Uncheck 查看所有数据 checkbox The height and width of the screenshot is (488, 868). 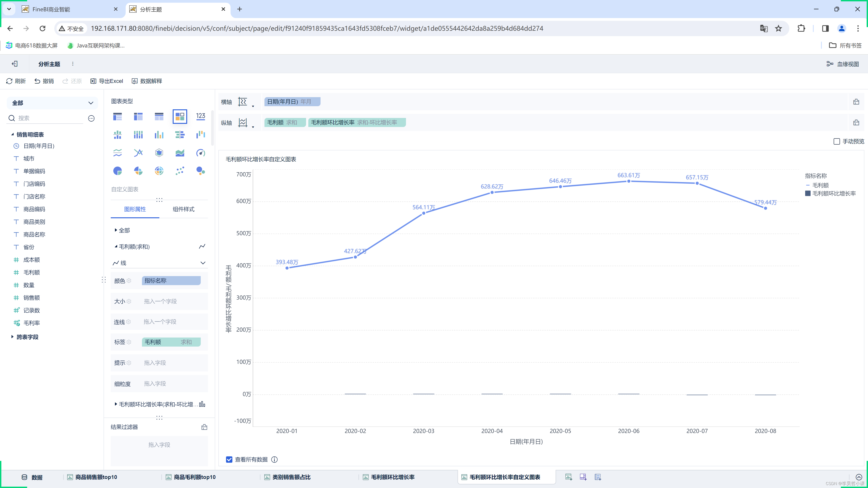(229, 459)
